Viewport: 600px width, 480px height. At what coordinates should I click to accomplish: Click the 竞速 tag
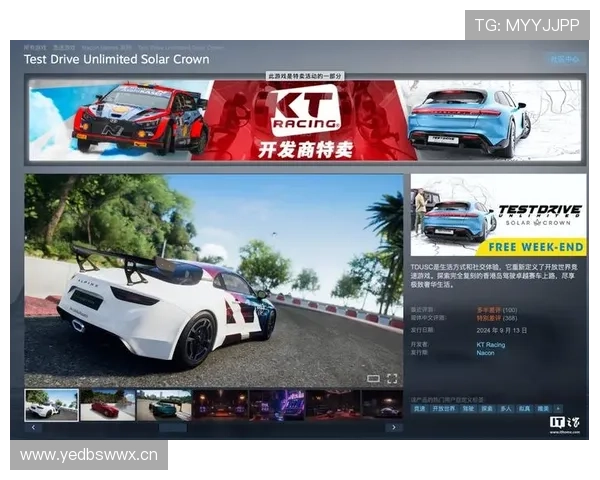(420, 409)
